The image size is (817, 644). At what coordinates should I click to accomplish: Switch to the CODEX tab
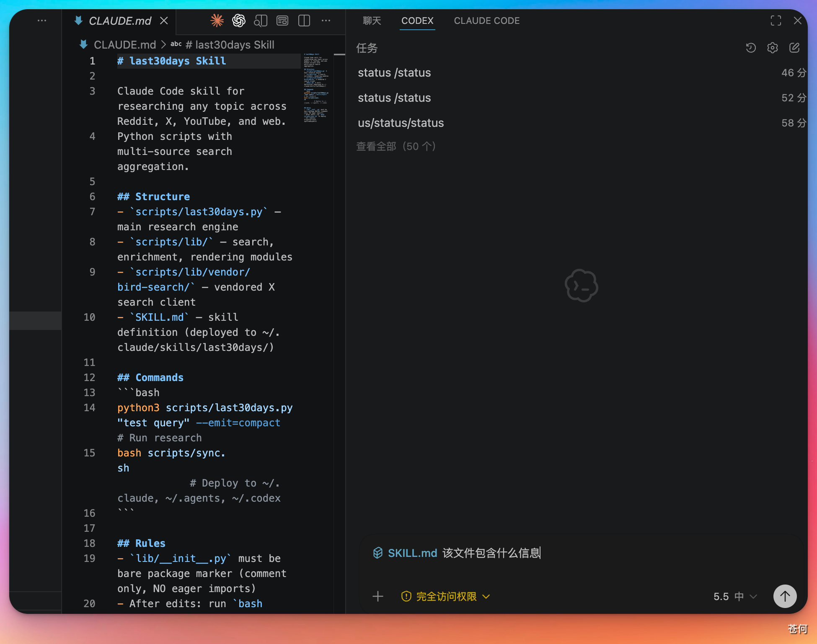coord(417,21)
